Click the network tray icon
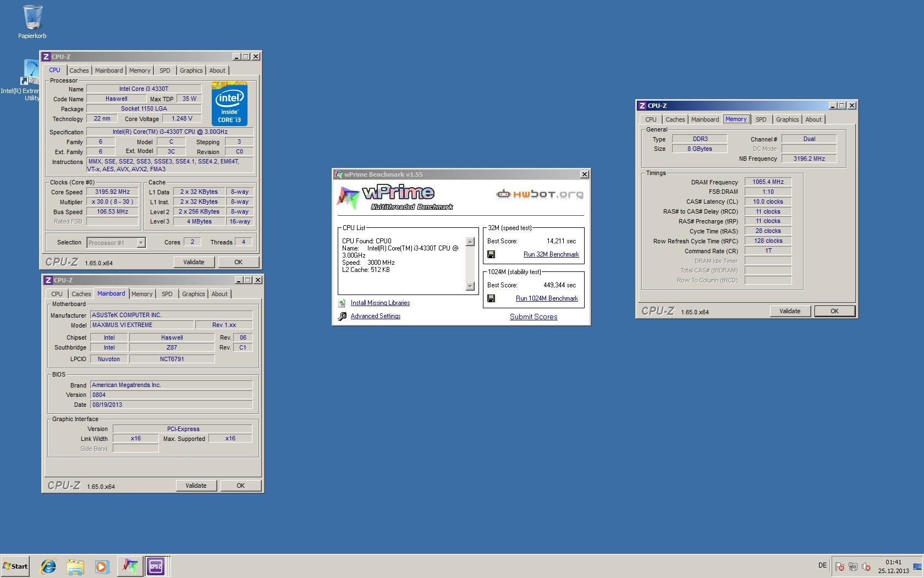Image resolution: width=924 pixels, height=578 pixels. 853,566
